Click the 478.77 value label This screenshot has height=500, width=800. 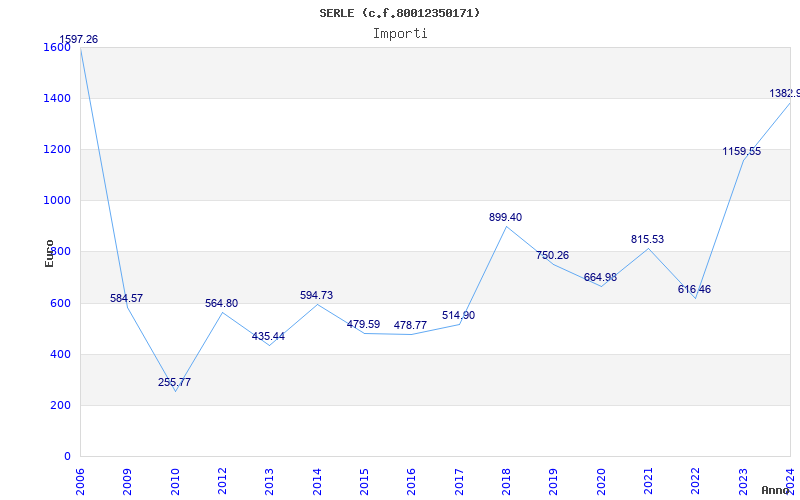click(410, 325)
